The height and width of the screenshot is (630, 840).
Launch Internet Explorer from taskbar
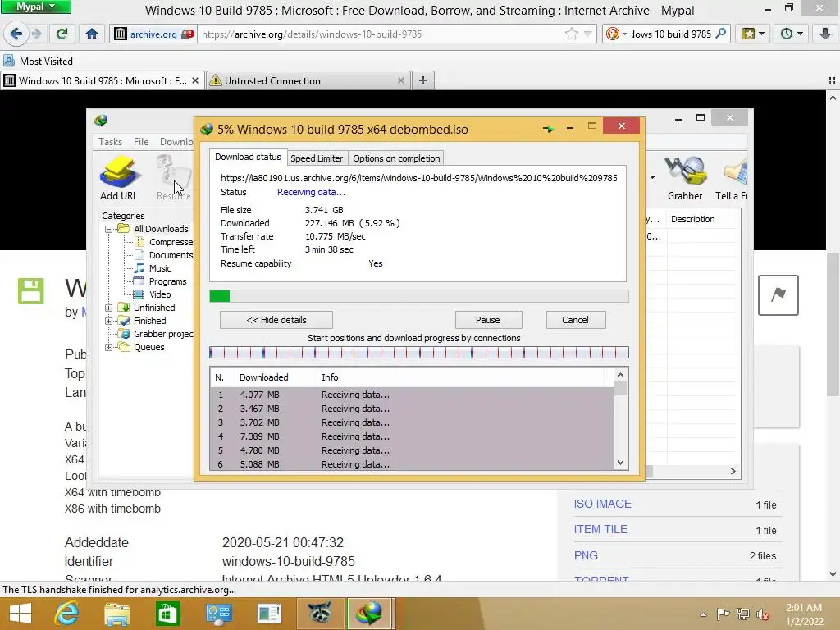[66, 614]
